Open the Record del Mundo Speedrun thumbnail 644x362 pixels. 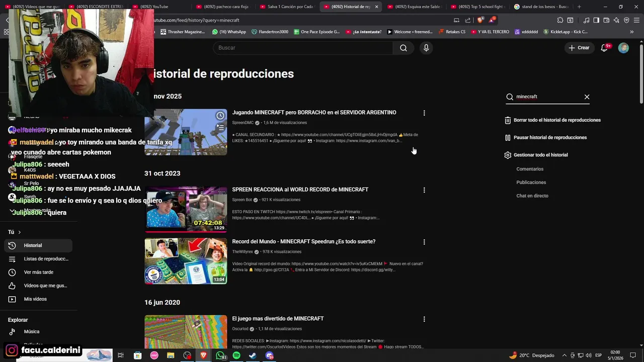(x=186, y=261)
